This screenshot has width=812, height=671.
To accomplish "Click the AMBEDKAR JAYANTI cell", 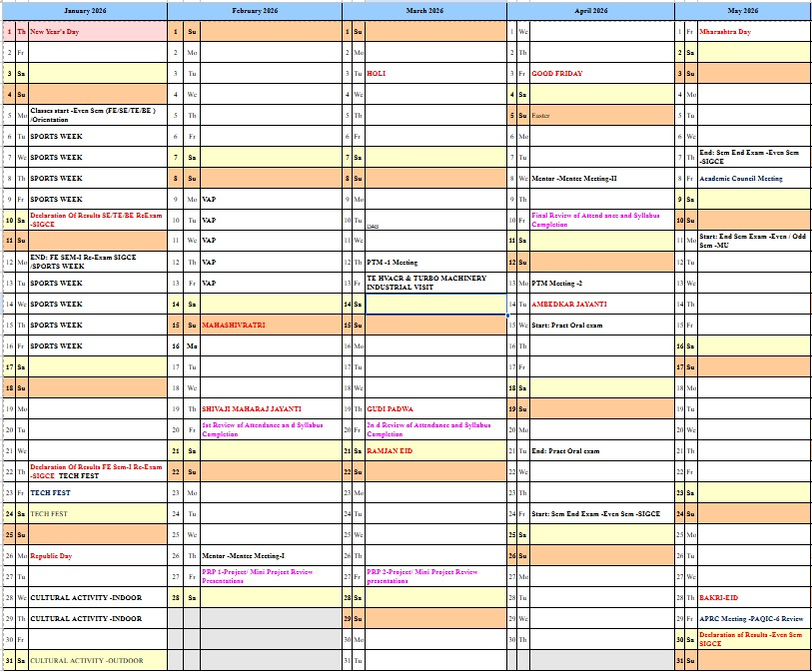I will click(601, 304).
